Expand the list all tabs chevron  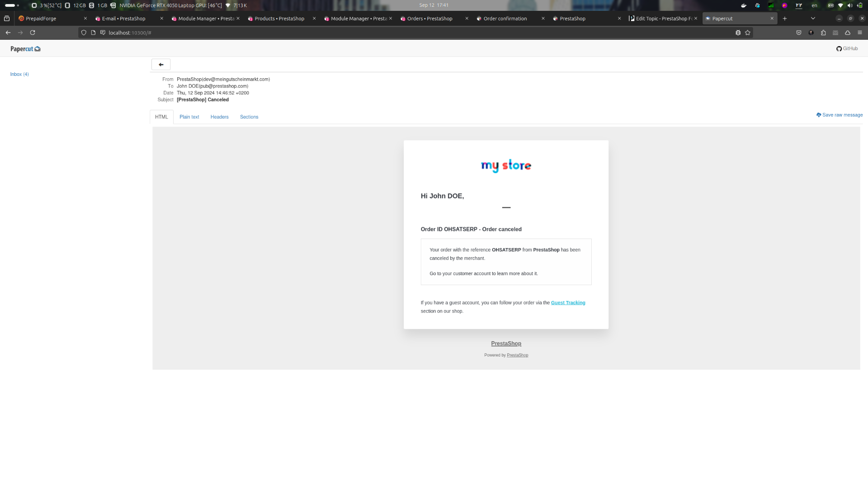(x=813, y=19)
